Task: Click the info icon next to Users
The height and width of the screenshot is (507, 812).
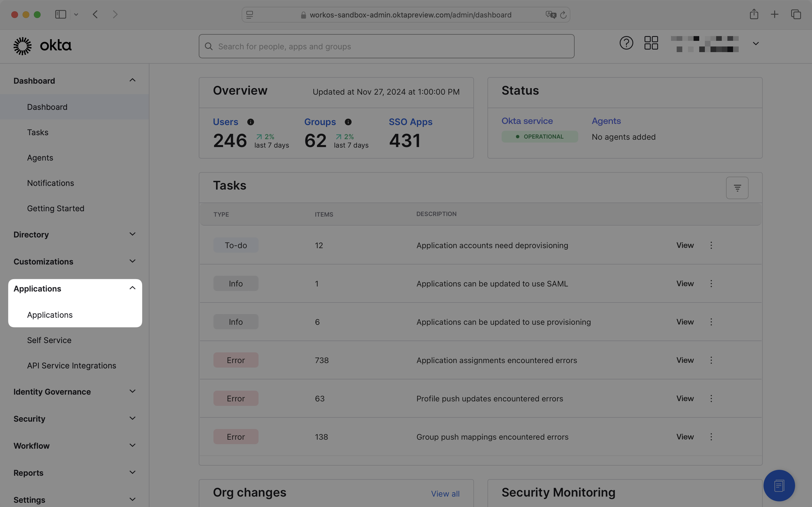Action: pyautogui.click(x=251, y=122)
